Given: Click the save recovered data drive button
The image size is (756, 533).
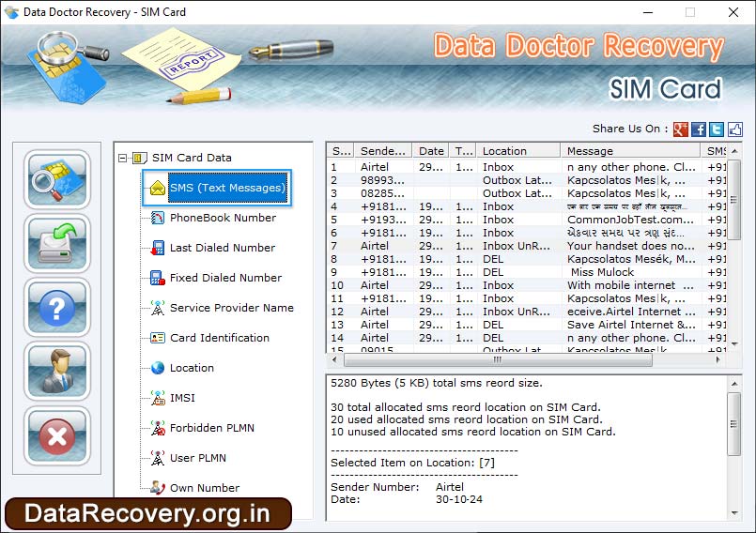Looking at the screenshot, I should 57,243.
